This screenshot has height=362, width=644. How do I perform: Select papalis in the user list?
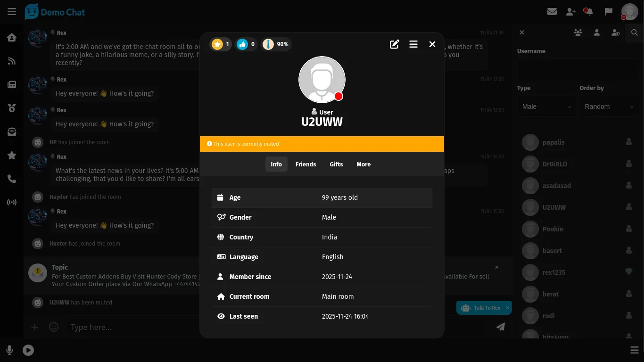click(553, 142)
